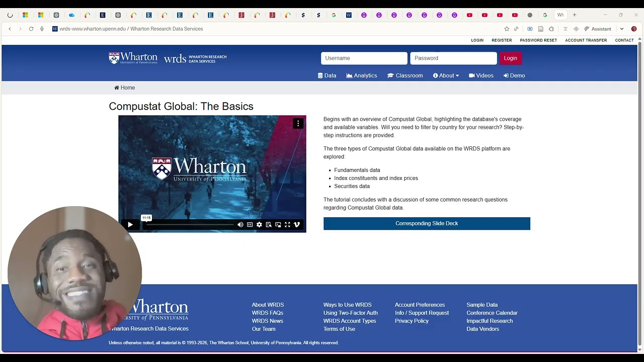The height and width of the screenshot is (362, 644).
Task: Open the reader page icon in toolbar
Action: (541, 29)
